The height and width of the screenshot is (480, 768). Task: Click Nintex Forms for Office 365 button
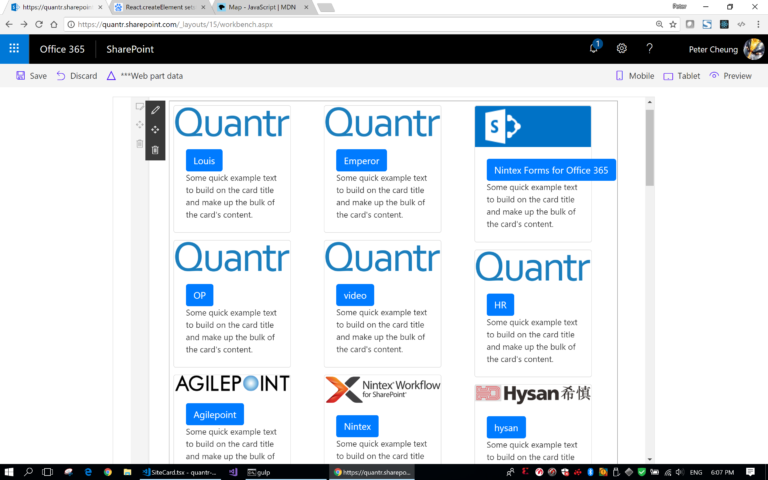pos(551,170)
